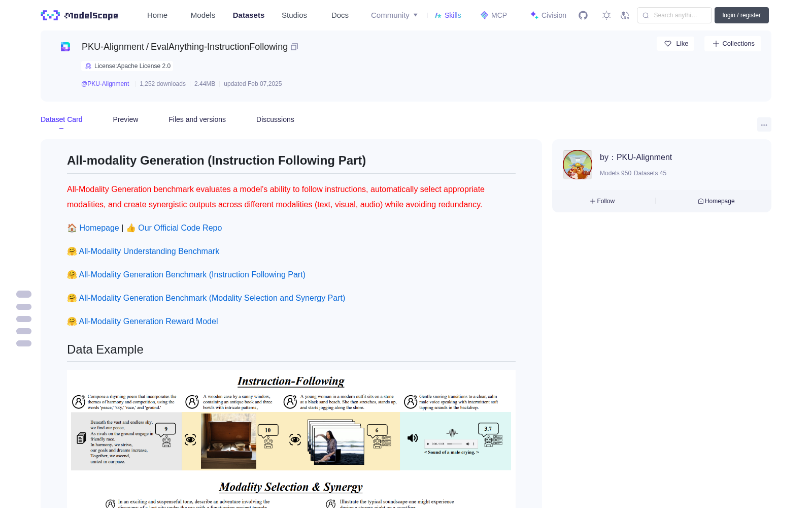The height and width of the screenshot is (508, 812).
Task: Click the first floating outline marker pill
Action: (24, 294)
